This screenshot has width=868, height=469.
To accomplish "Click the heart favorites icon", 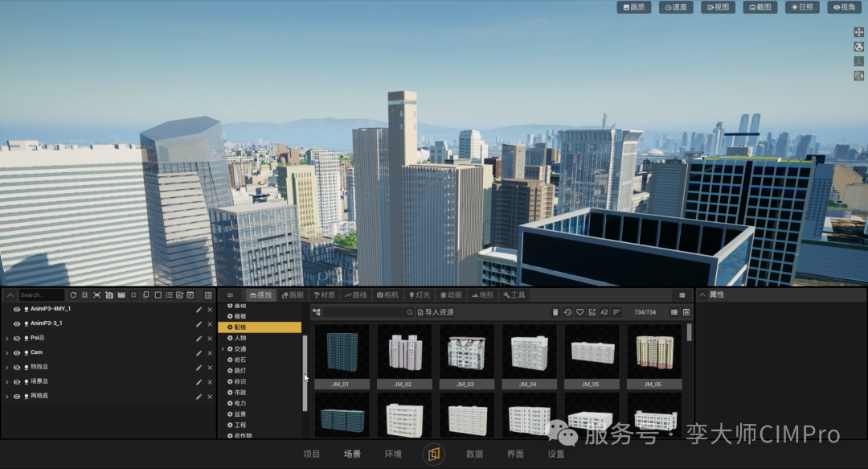I will [x=579, y=312].
